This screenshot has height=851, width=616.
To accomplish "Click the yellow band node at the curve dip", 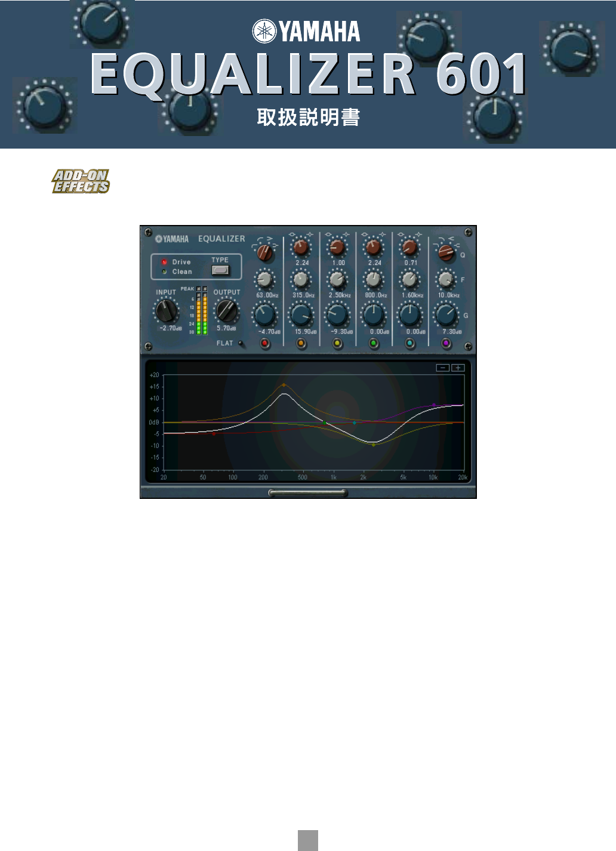I will click(x=374, y=445).
